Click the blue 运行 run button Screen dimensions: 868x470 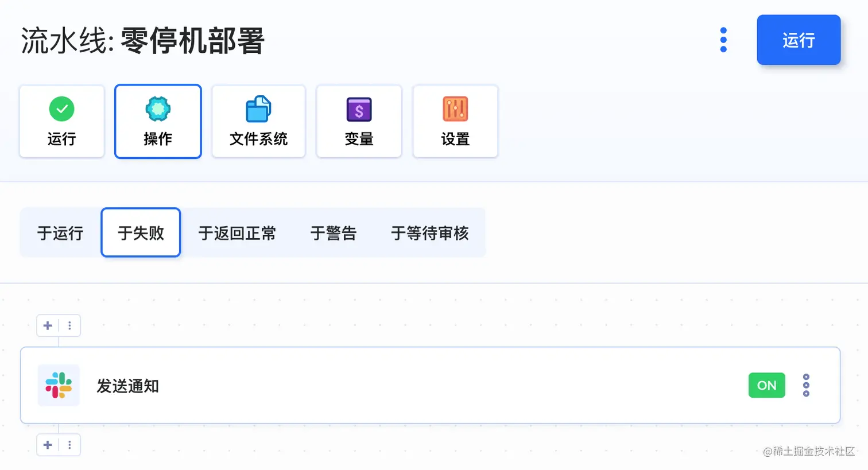[799, 40]
